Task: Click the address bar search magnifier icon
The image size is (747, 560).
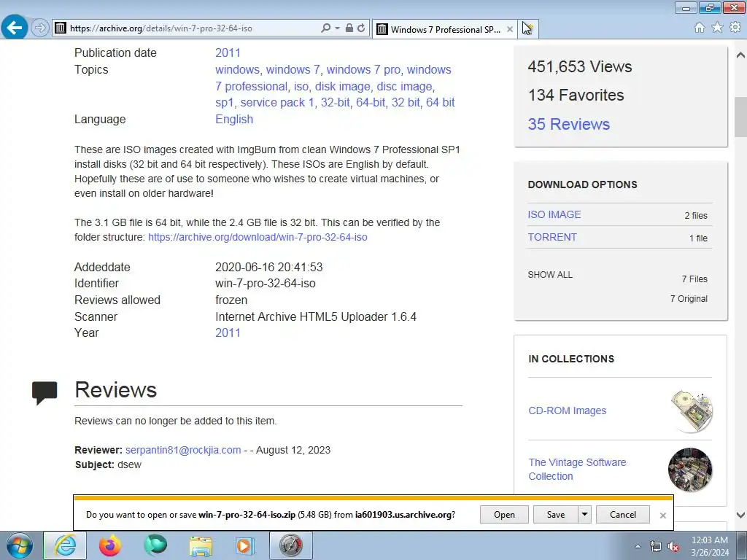Action: [x=326, y=28]
